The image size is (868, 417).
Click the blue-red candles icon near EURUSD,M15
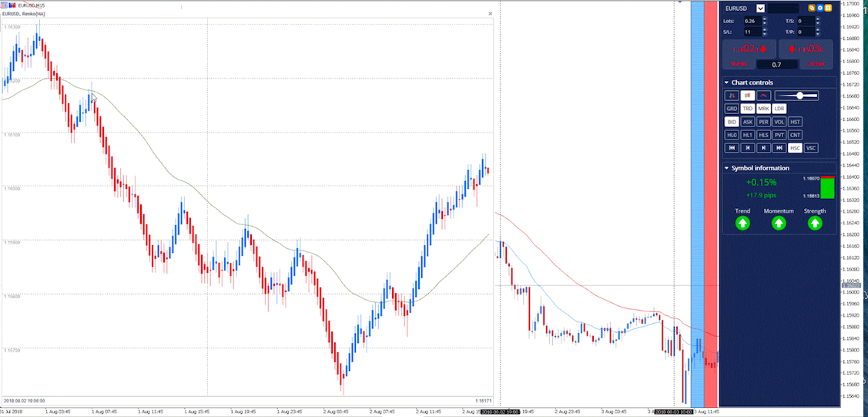[13, 5]
